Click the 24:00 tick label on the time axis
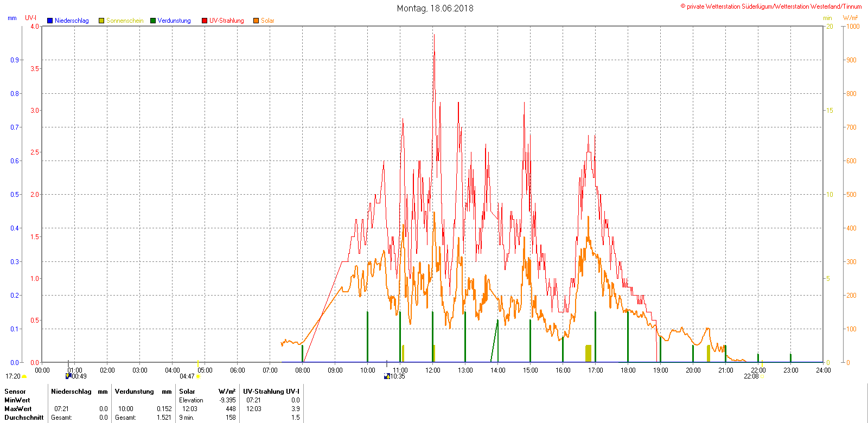 tap(824, 370)
